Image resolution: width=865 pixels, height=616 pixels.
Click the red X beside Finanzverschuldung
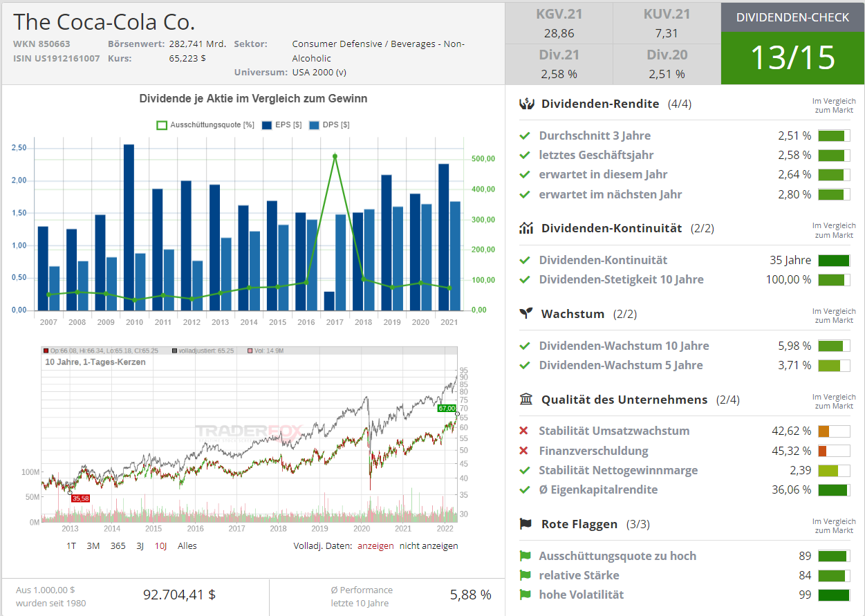click(x=524, y=451)
